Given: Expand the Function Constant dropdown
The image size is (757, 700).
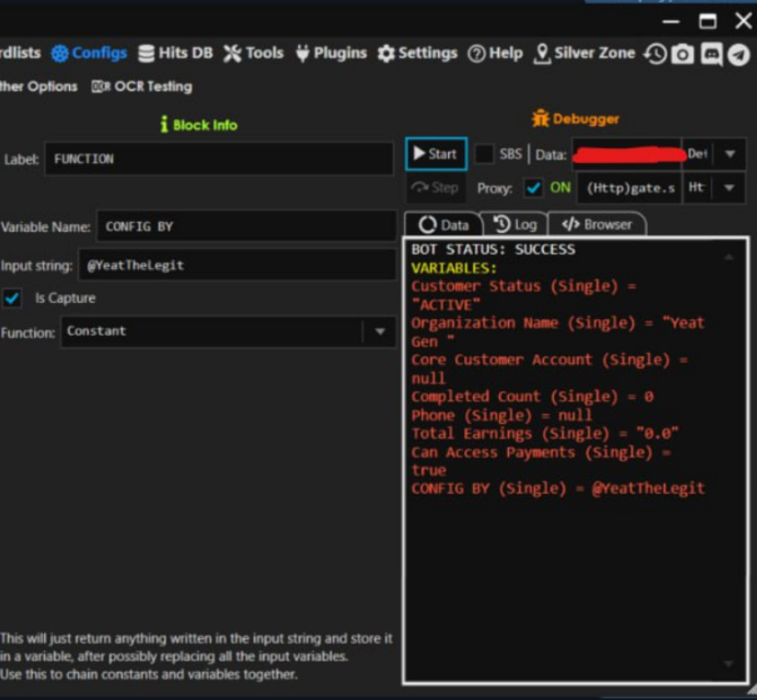Looking at the screenshot, I should click(380, 332).
